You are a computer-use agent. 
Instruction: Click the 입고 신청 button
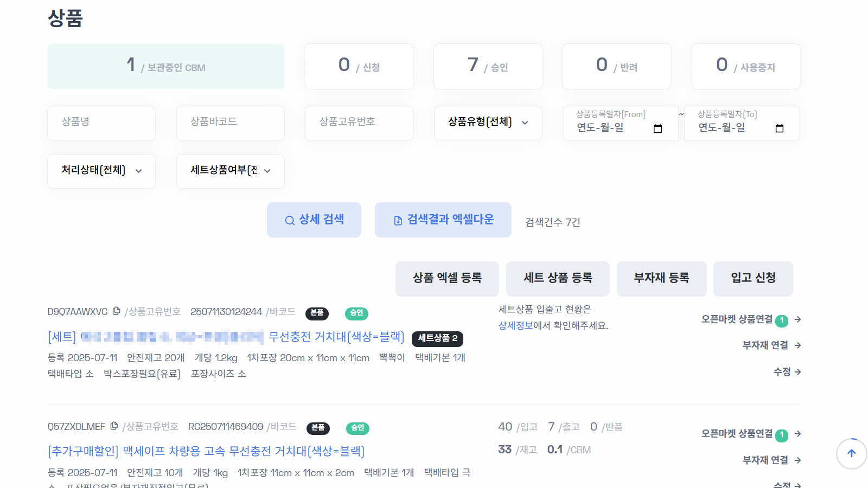tap(753, 279)
